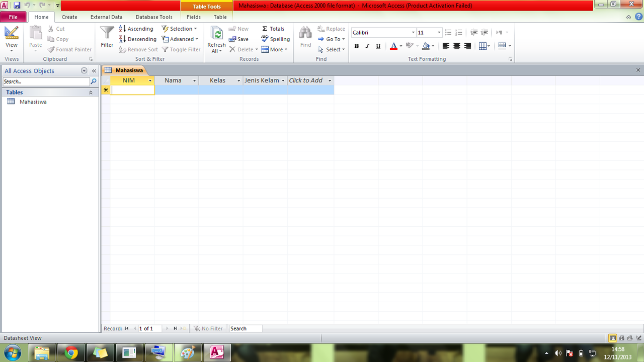Click the help question mark icon
644x362 pixels.
click(x=638, y=17)
